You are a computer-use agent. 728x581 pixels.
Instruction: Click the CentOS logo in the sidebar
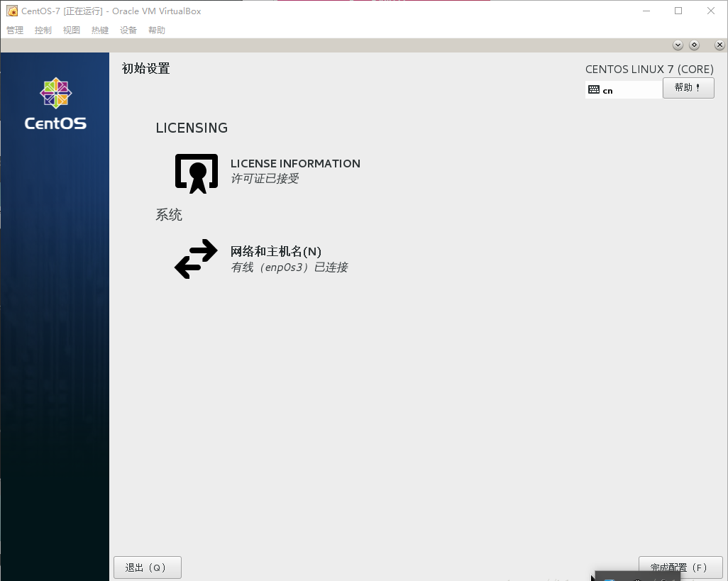click(55, 104)
